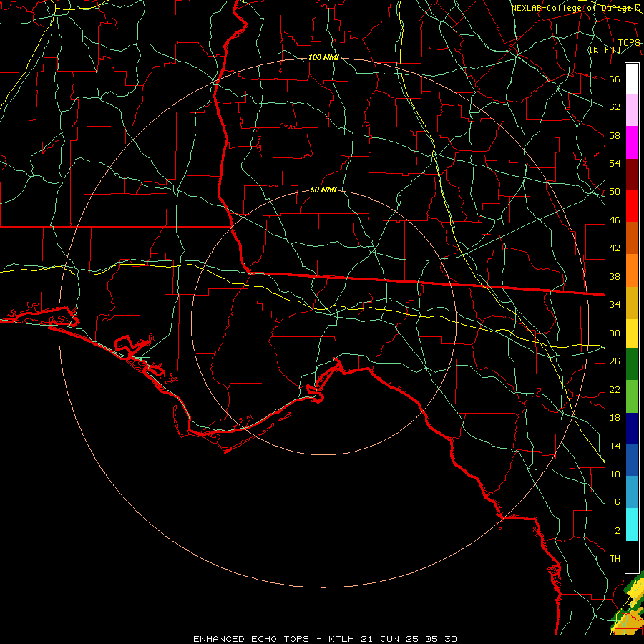The height and width of the screenshot is (644, 644).
Task: Click the "54" legend value
Action: 615,163
